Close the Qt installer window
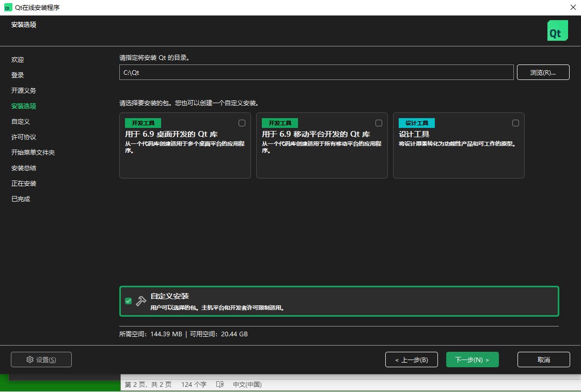Viewport: 581px width, 392px height. tap(573, 7)
